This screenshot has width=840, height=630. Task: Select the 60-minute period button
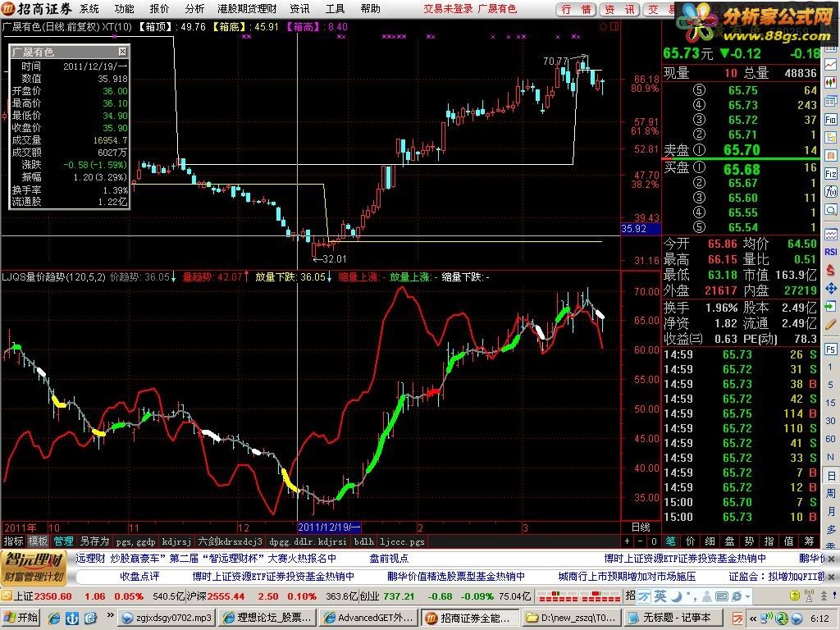click(830, 439)
